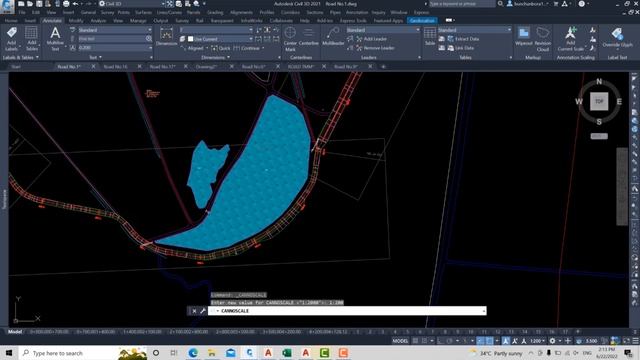The width and height of the screenshot is (640, 360).
Task: Click the Add Leader button
Action: 371,39
